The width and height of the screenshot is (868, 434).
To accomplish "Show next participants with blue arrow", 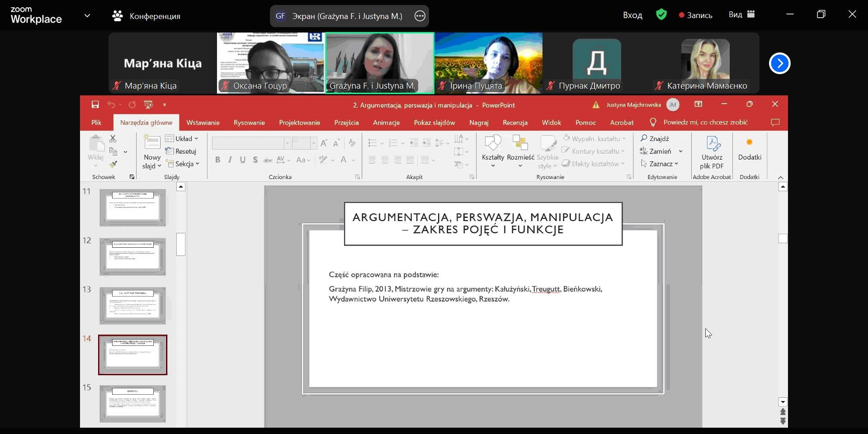I will click(x=779, y=63).
